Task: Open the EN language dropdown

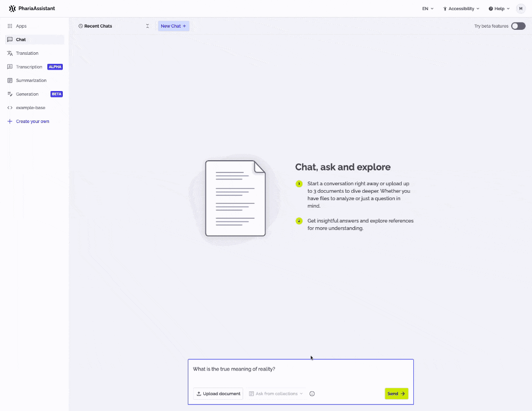Action: point(428,9)
